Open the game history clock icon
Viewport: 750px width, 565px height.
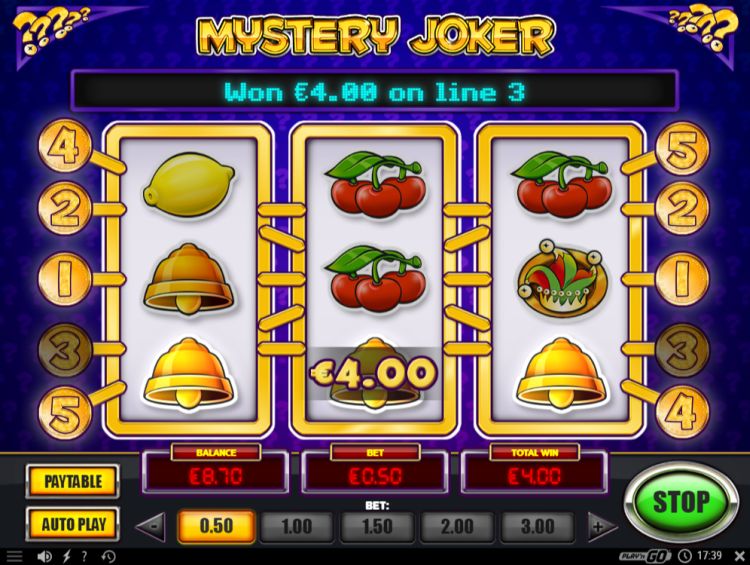[x=108, y=556]
